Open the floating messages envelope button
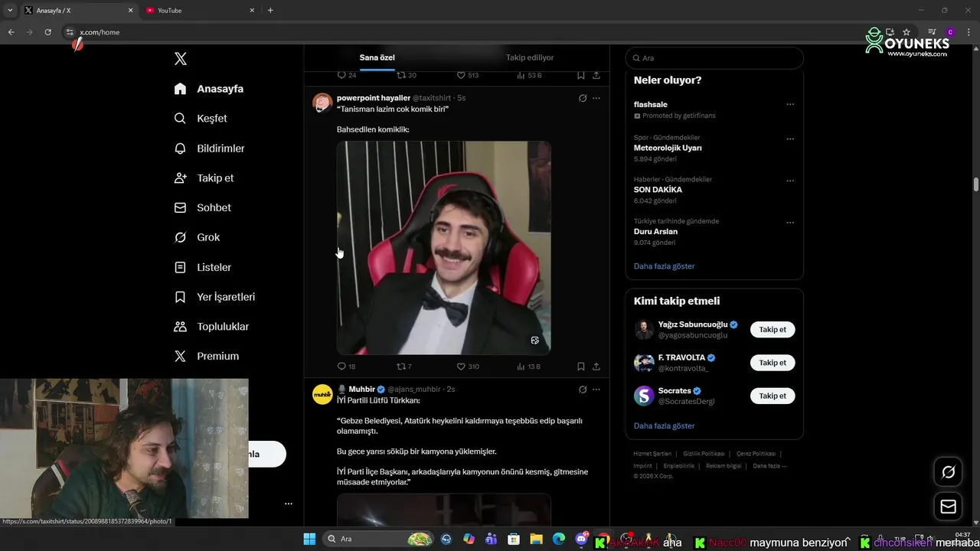Image resolution: width=980 pixels, height=551 pixels. click(x=948, y=507)
